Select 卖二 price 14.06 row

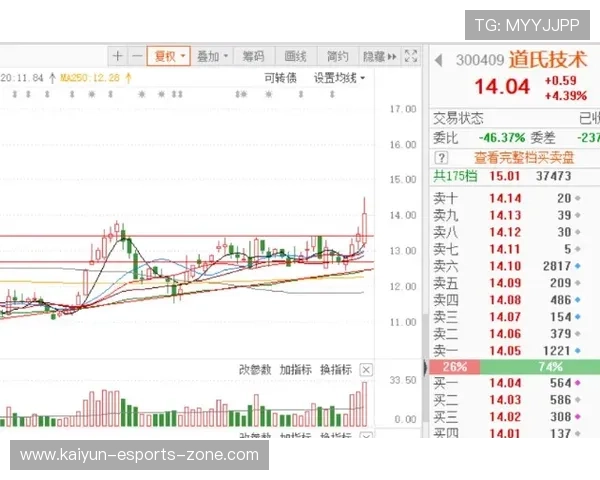click(x=515, y=334)
